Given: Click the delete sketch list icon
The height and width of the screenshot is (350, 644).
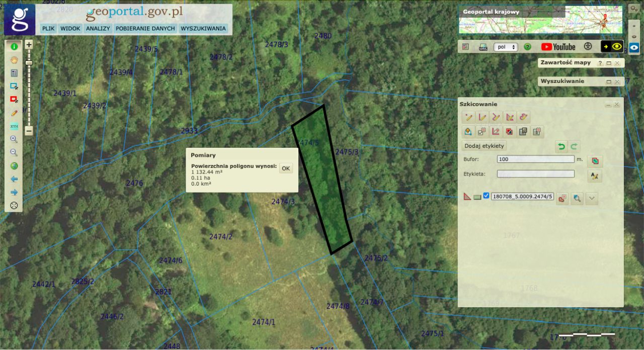Looking at the screenshot, I should (x=537, y=132).
